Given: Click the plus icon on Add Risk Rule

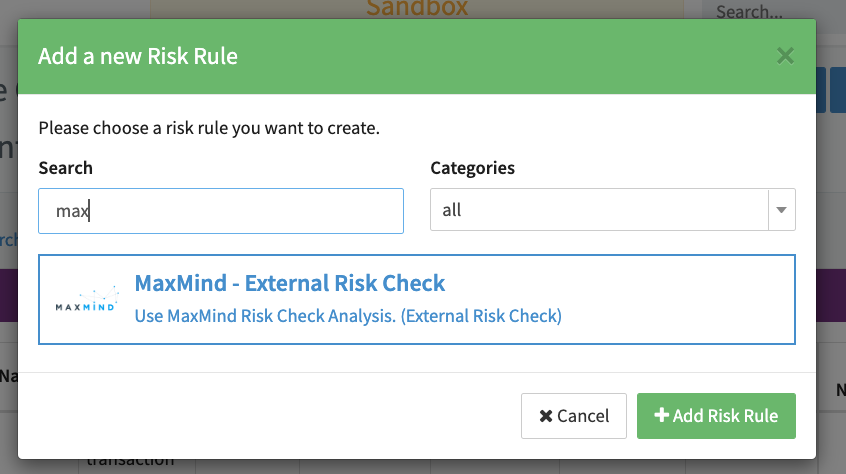Looking at the screenshot, I should [x=661, y=416].
